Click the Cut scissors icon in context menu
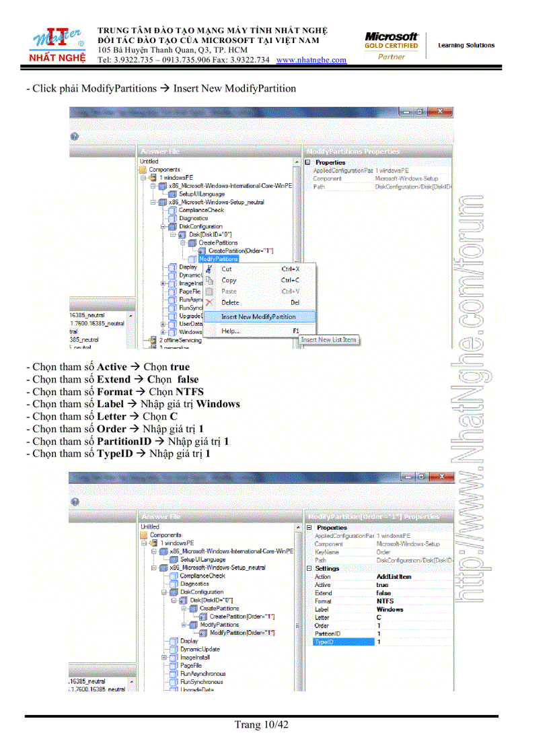The image size is (549, 756). coord(208,268)
